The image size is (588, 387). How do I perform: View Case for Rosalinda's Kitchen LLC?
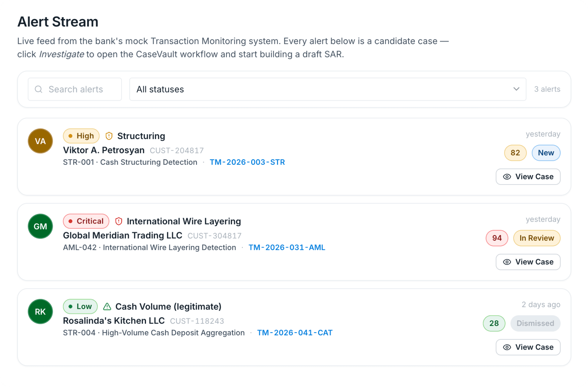pyautogui.click(x=528, y=347)
